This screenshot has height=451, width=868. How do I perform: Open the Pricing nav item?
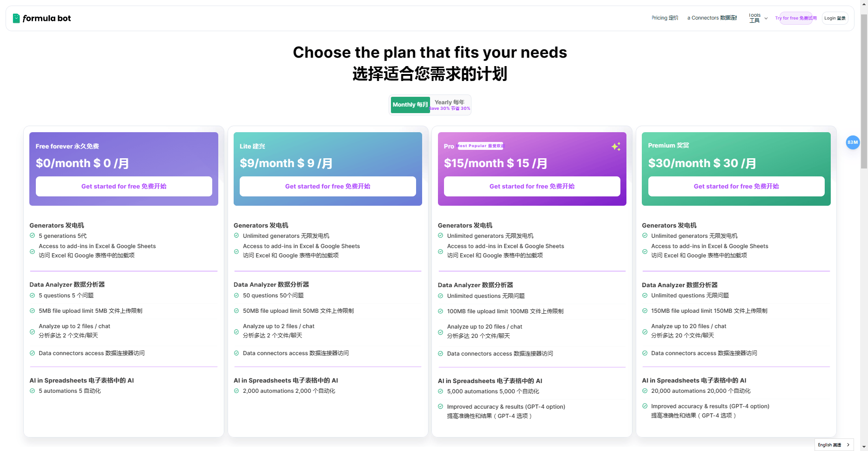coord(665,18)
